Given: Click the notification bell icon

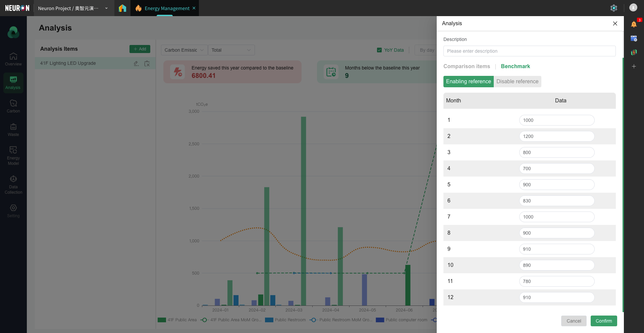Looking at the screenshot, I should coord(634,24).
